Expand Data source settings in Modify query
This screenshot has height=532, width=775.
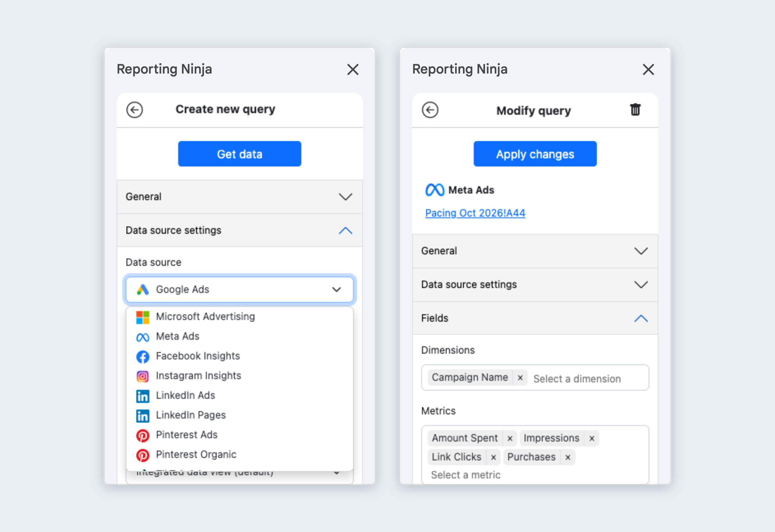coord(535,284)
